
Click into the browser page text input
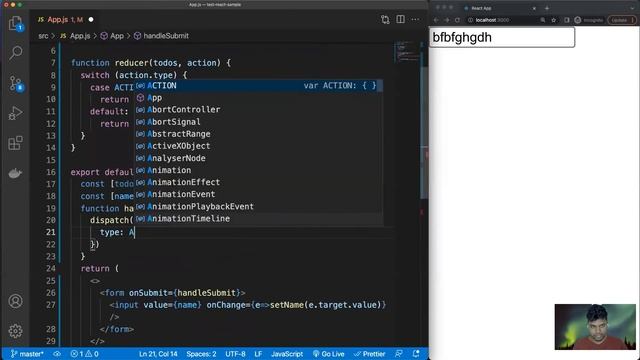[502, 38]
